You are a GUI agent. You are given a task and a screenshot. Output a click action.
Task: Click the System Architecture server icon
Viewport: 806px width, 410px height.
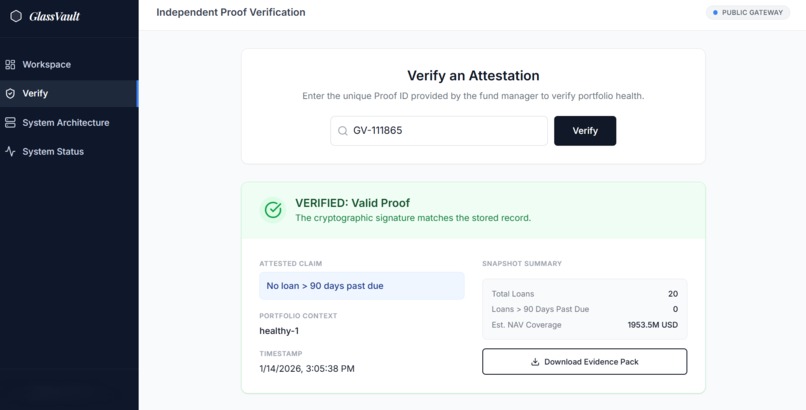pos(11,123)
